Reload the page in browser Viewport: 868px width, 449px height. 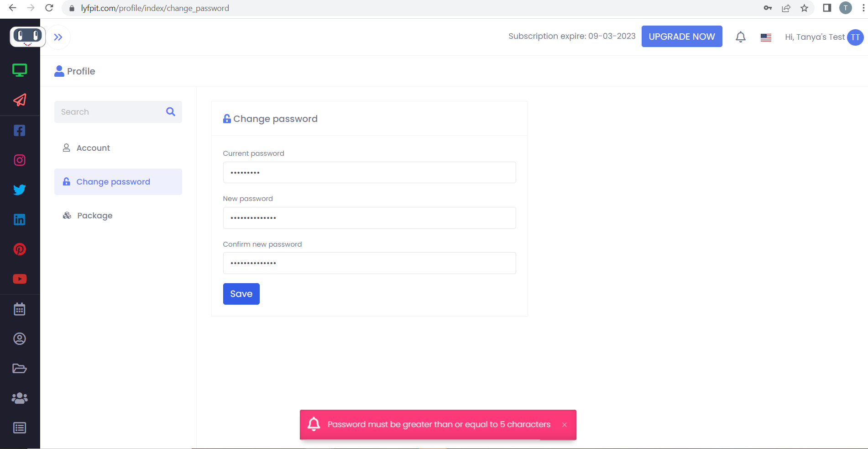coord(49,8)
